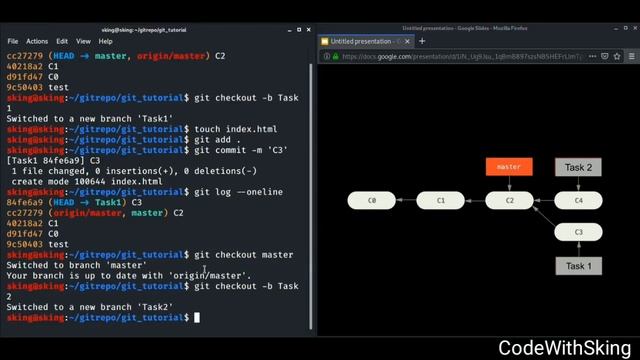Select the orange master label on slide
The height and width of the screenshot is (360, 640).
(x=509, y=167)
